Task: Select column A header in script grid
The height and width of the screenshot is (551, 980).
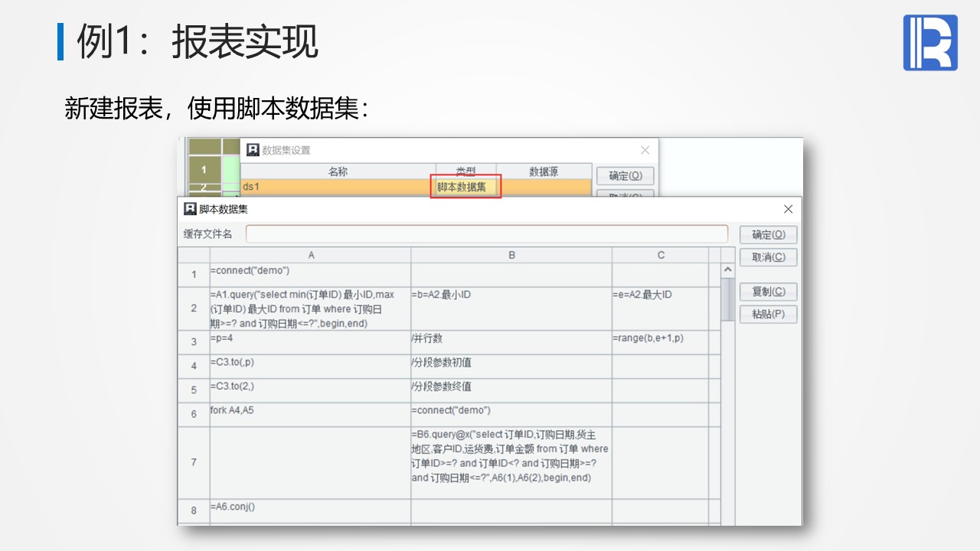Action: 311,255
